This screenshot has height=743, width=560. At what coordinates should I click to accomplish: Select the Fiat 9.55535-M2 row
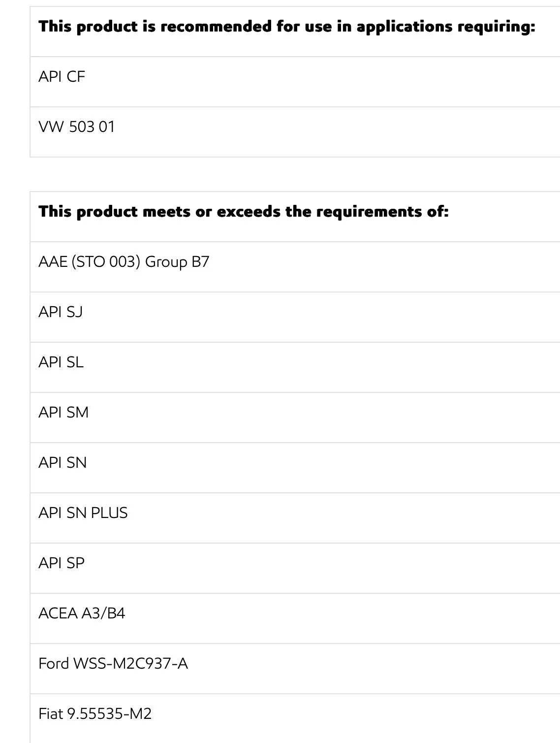pos(95,714)
